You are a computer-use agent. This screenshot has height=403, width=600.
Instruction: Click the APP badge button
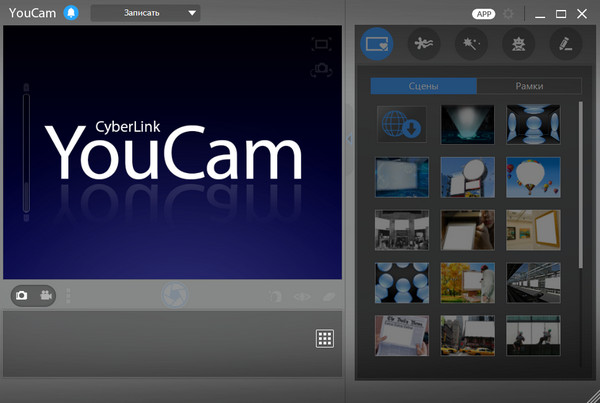tap(483, 14)
